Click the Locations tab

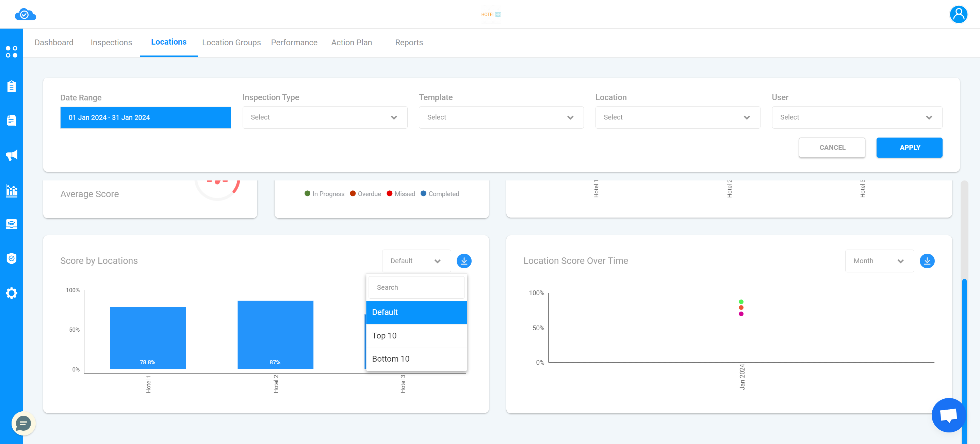click(x=168, y=42)
